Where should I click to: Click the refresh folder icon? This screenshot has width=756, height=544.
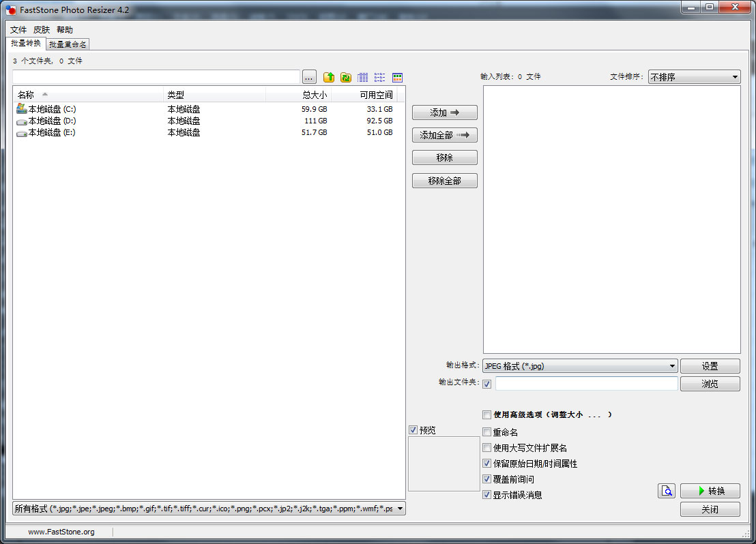tap(346, 77)
